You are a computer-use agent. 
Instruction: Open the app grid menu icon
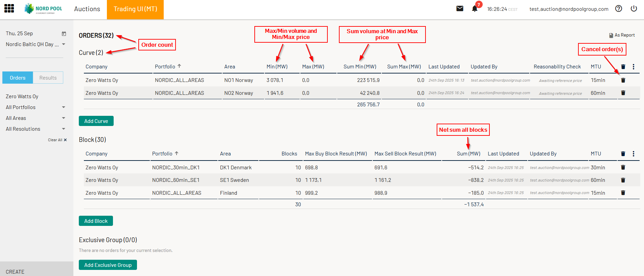(9, 8)
